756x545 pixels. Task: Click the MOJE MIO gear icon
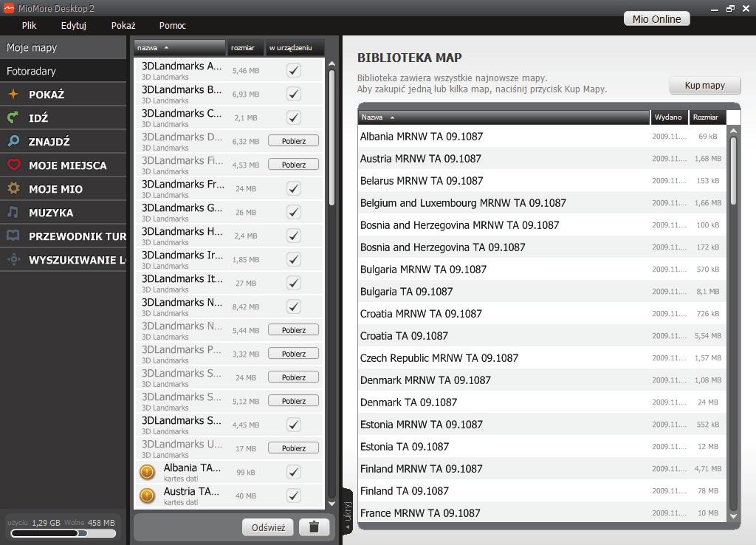[13, 188]
